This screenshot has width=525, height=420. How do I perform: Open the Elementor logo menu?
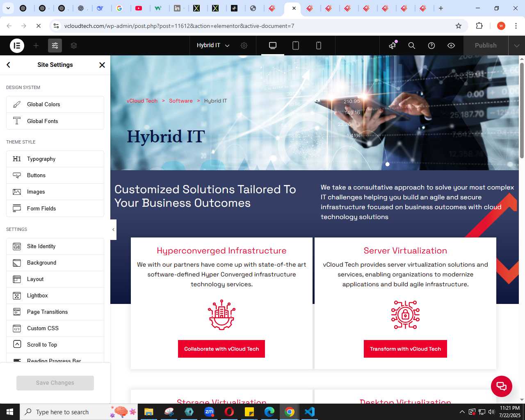click(x=17, y=46)
